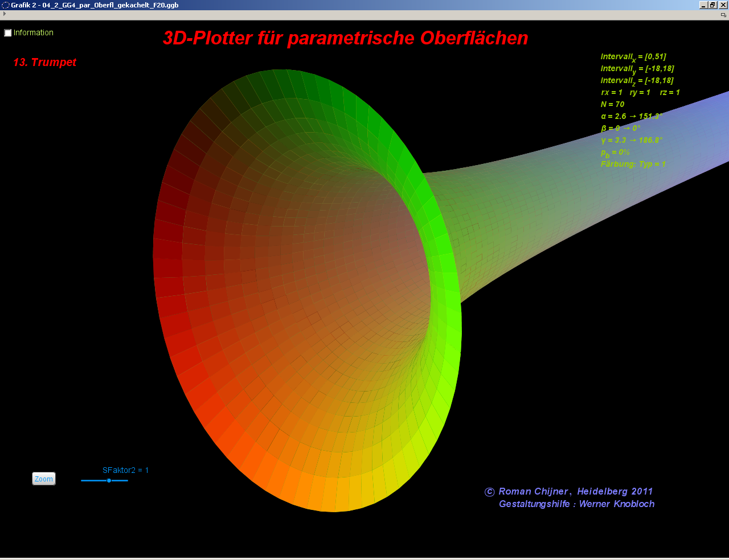The height and width of the screenshot is (560, 729).
Task: Click the green Information label text
Action: [34, 33]
